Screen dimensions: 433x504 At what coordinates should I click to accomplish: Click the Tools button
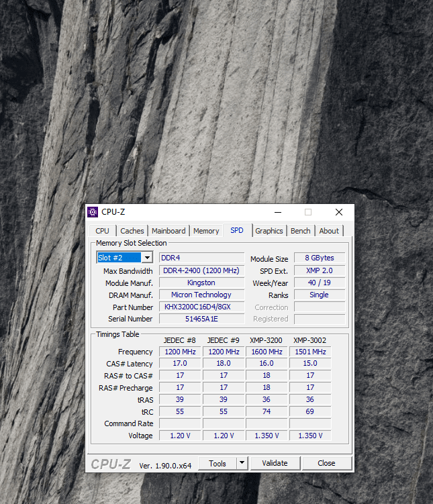tap(218, 463)
